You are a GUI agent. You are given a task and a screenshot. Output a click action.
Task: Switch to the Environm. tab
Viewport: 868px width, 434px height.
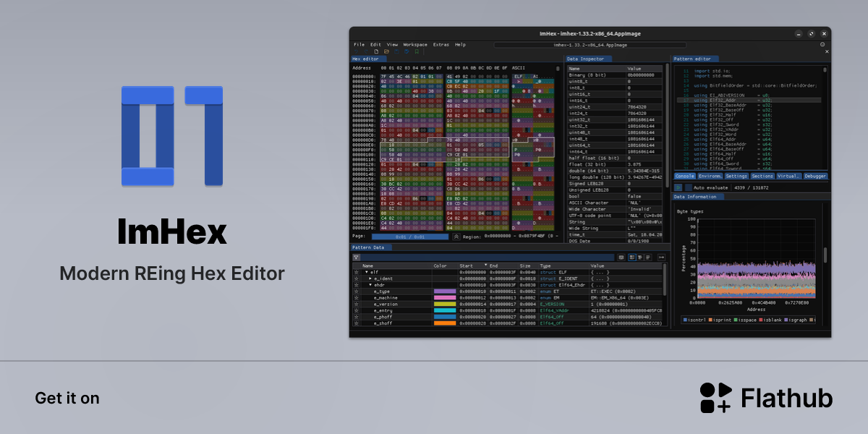[710, 176]
